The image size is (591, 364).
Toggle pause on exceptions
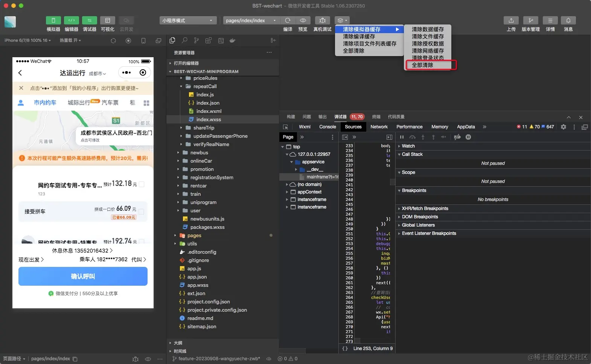[x=468, y=137]
